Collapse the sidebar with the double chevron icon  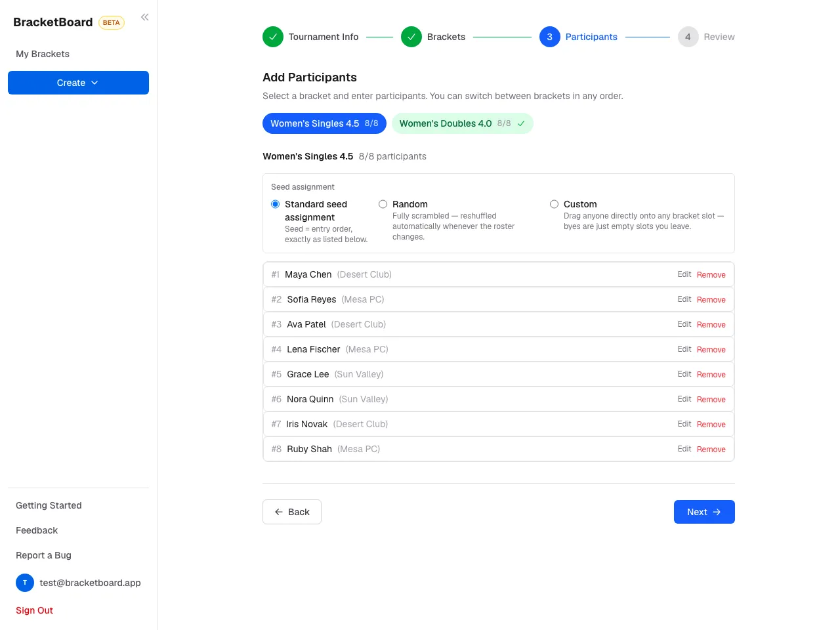coord(144,17)
